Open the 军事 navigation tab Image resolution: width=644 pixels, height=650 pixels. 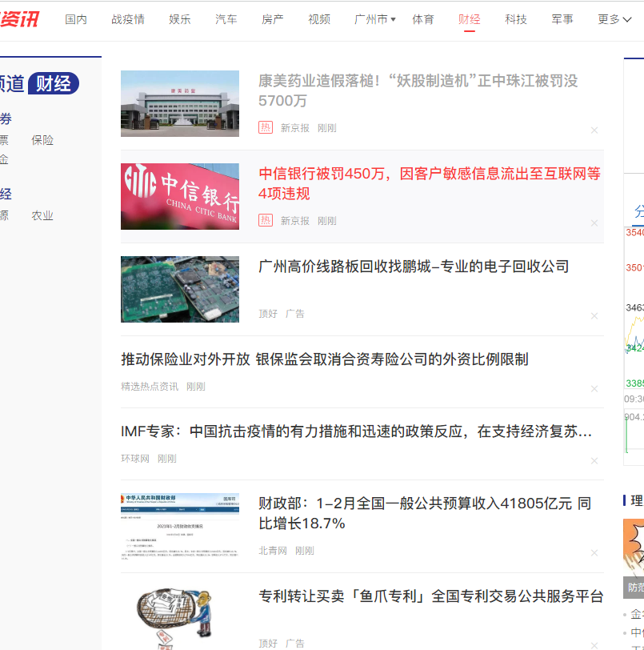[562, 19]
